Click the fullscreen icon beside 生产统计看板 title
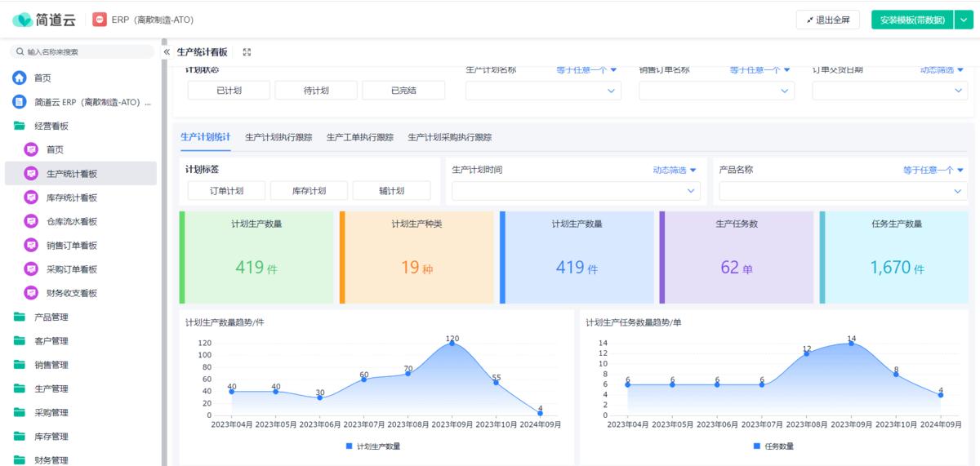The image size is (980, 466). (x=247, y=51)
